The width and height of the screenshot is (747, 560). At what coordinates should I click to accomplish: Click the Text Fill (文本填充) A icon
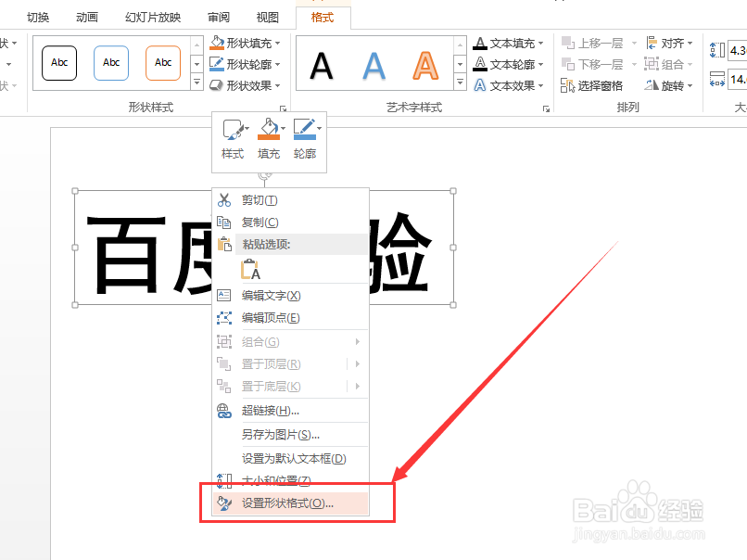click(x=480, y=44)
